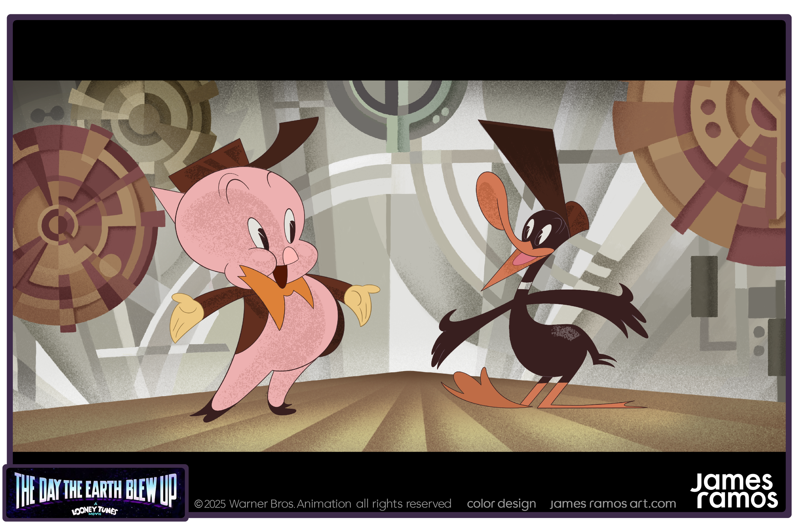Click the "all rights reserved" text
This screenshot has height=532, width=797.
(x=404, y=504)
